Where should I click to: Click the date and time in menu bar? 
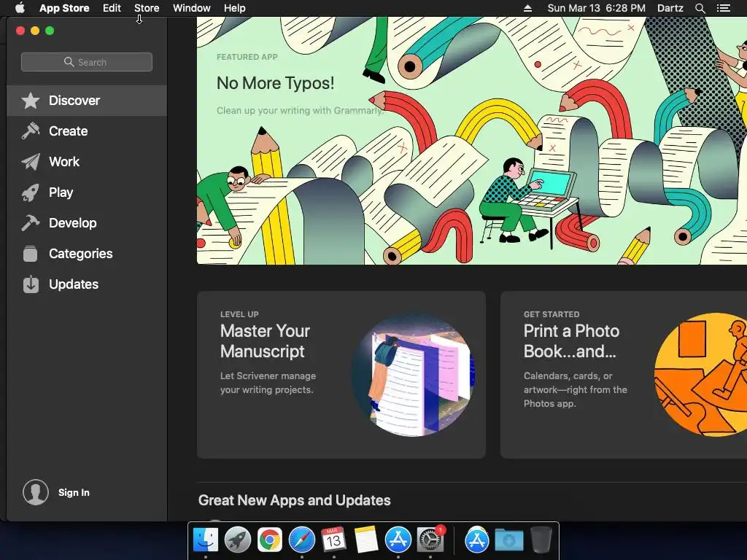pyautogui.click(x=597, y=8)
